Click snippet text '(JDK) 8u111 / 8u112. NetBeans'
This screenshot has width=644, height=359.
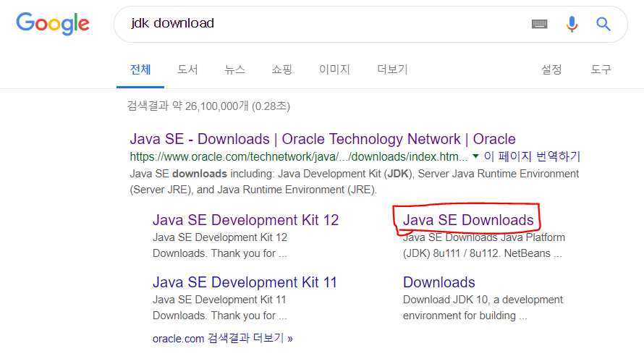pyautogui.click(x=482, y=253)
